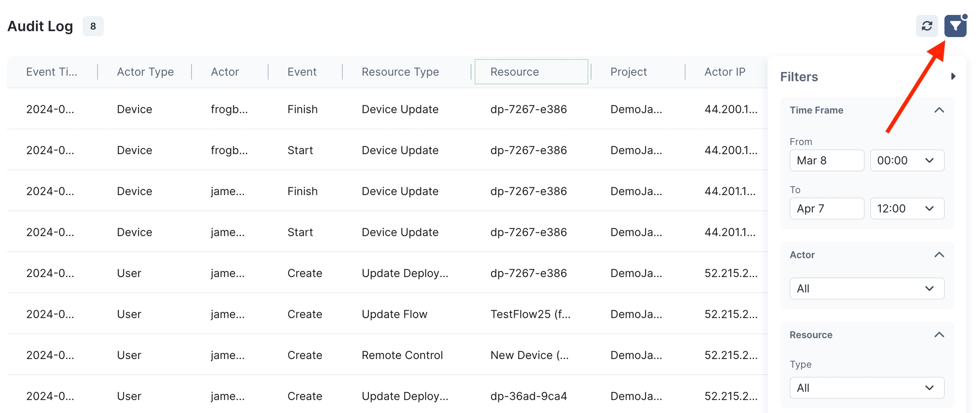The image size is (980, 413).
Task: Click the audit log count badge 8
Action: [93, 26]
